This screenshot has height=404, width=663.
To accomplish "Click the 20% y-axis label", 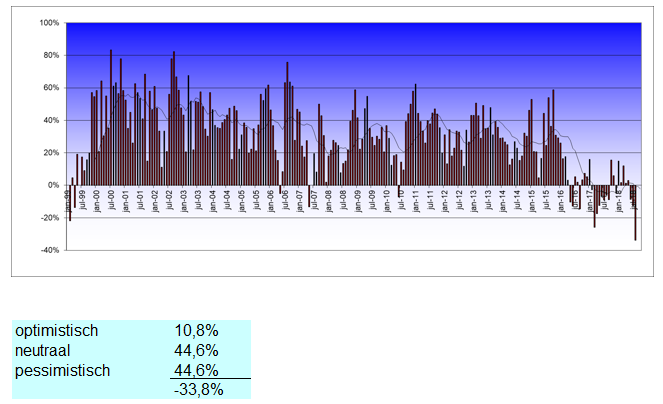I will coord(50,152).
